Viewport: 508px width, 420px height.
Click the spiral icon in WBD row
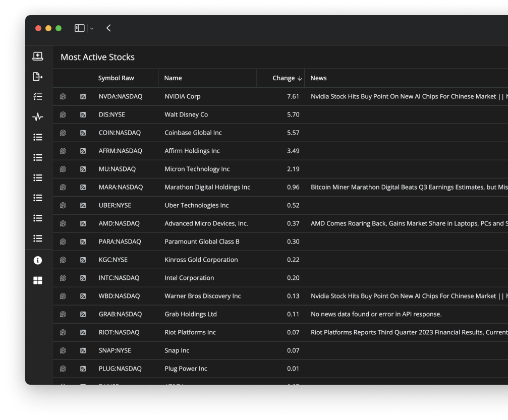pos(63,296)
